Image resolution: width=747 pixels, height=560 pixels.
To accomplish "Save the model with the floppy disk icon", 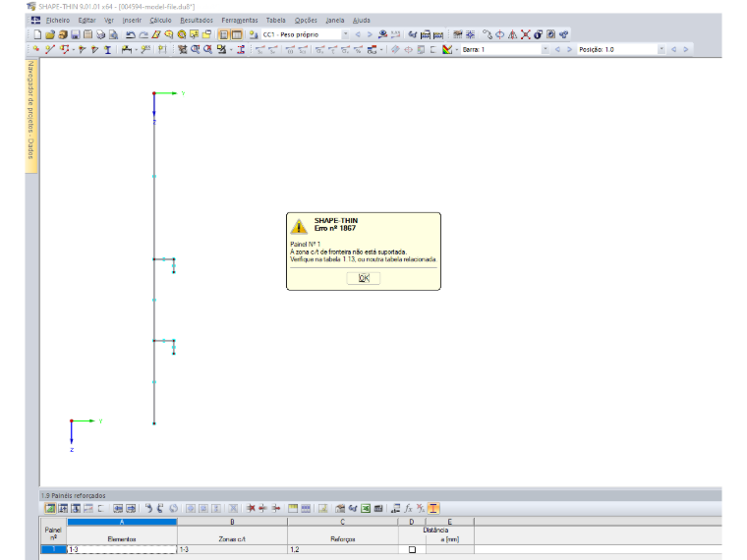I will [x=76, y=34].
